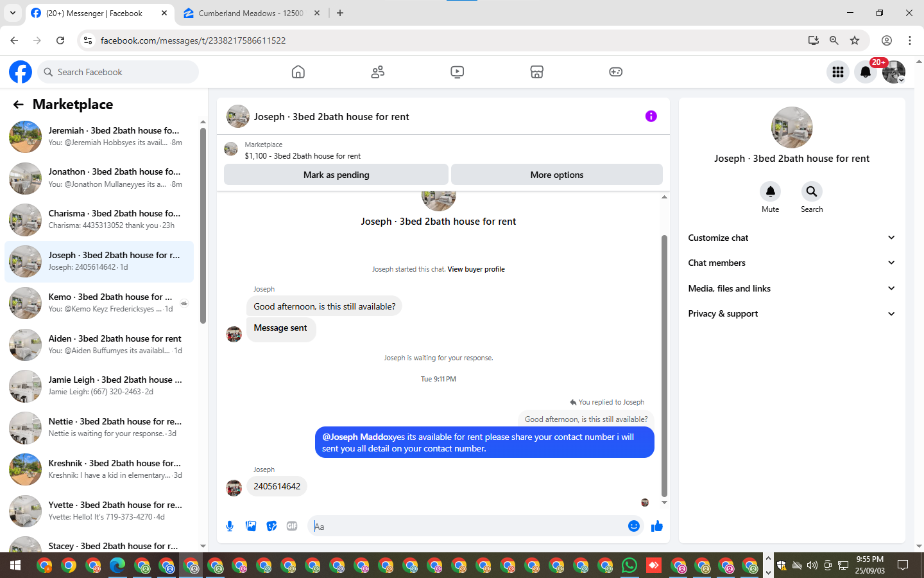Image resolution: width=924 pixels, height=578 pixels.
Task: Expand the Customize chat section
Action: pos(792,238)
